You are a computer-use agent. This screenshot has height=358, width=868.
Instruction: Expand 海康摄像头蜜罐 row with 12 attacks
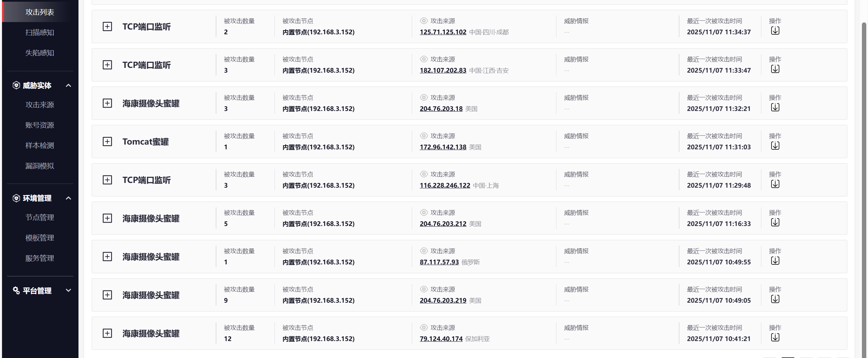107,333
